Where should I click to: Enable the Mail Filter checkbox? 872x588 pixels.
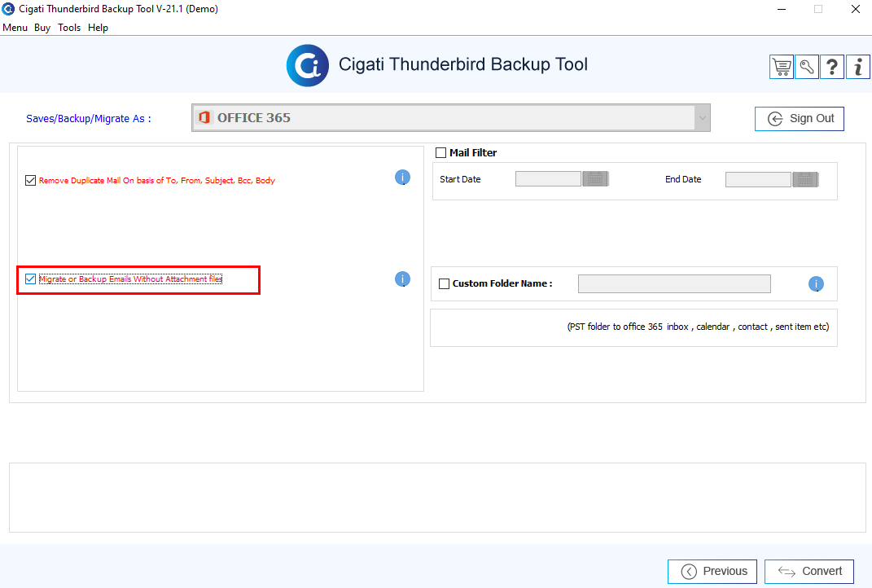point(441,152)
